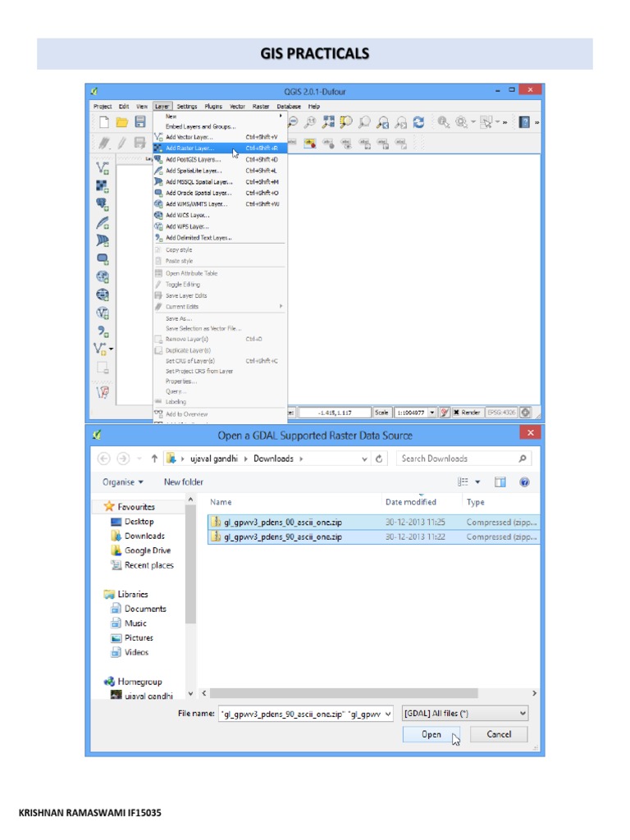Click Add Raster Layer icon in left sidebar
The width and height of the screenshot is (630, 840).
[103, 186]
